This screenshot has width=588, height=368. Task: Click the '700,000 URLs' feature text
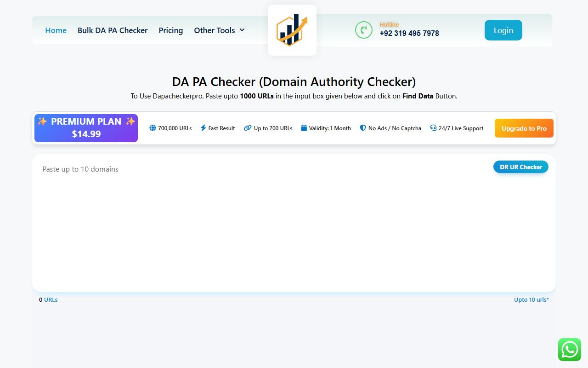click(x=175, y=128)
